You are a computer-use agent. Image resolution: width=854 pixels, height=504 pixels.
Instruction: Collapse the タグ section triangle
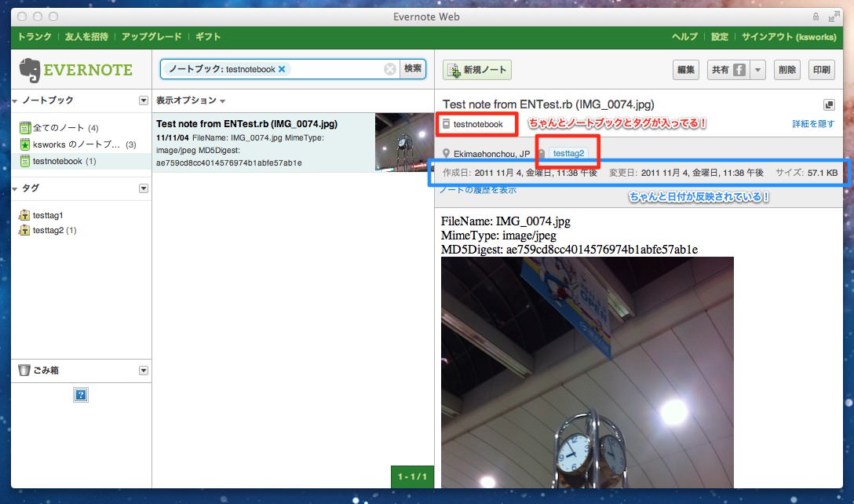15,189
